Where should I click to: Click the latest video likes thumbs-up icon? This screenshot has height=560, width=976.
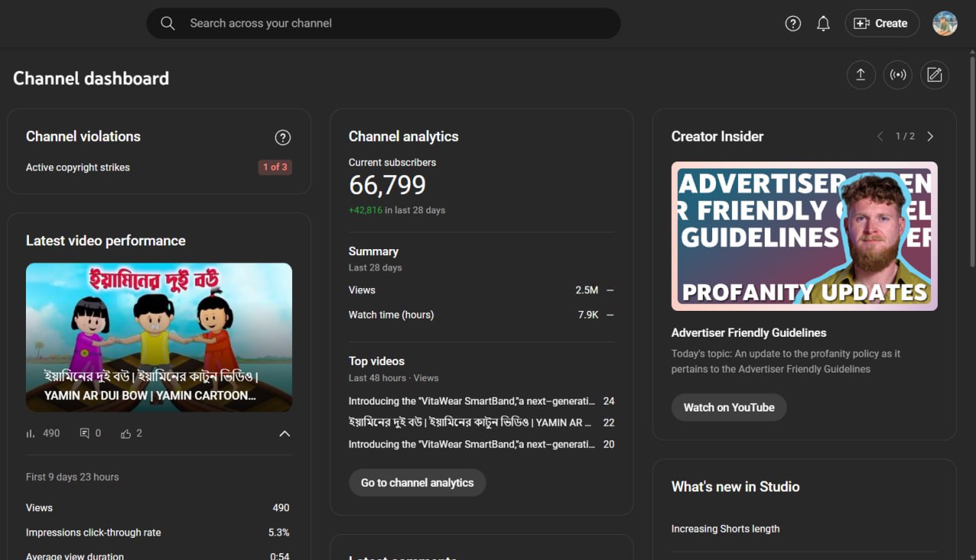pos(126,434)
